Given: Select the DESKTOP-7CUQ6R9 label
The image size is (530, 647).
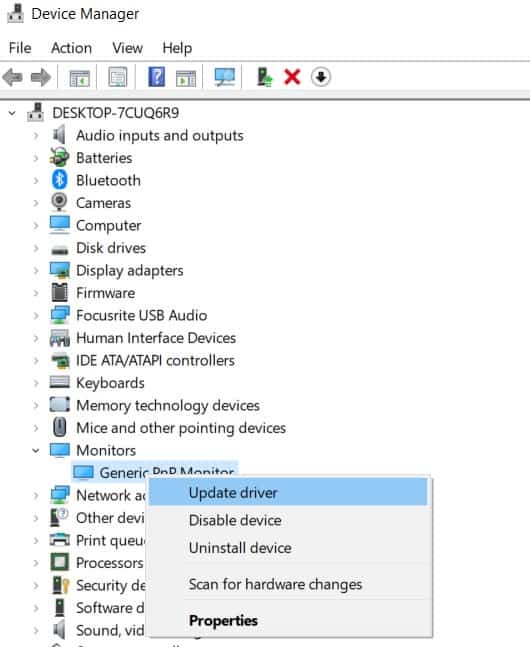Looking at the screenshot, I should [x=116, y=113].
